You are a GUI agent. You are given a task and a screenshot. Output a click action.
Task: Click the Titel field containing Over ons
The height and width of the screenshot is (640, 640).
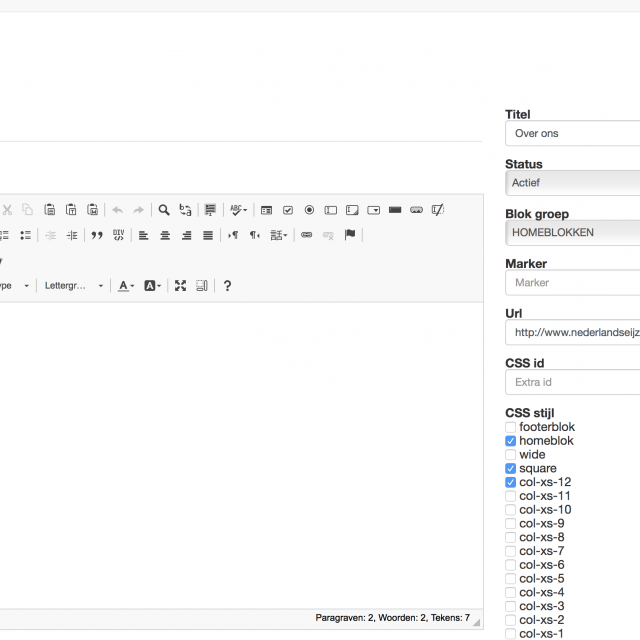point(573,133)
